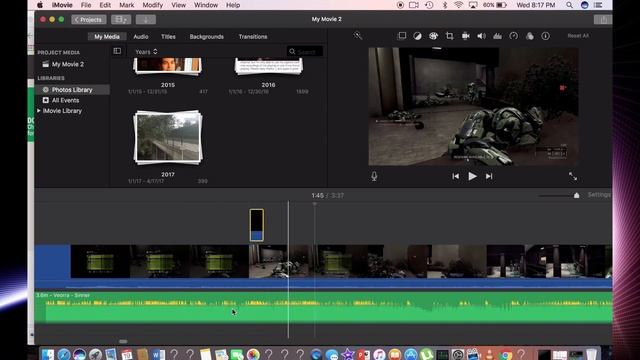Open the Trash in the Dock
The image size is (640, 360).
pyautogui.click(x=591, y=354)
